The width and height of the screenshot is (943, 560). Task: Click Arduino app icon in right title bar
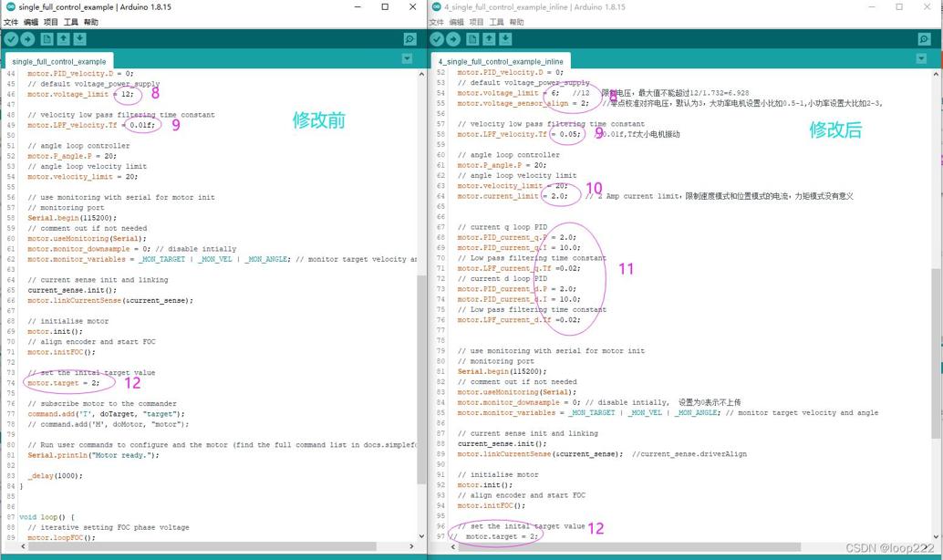pos(436,6)
